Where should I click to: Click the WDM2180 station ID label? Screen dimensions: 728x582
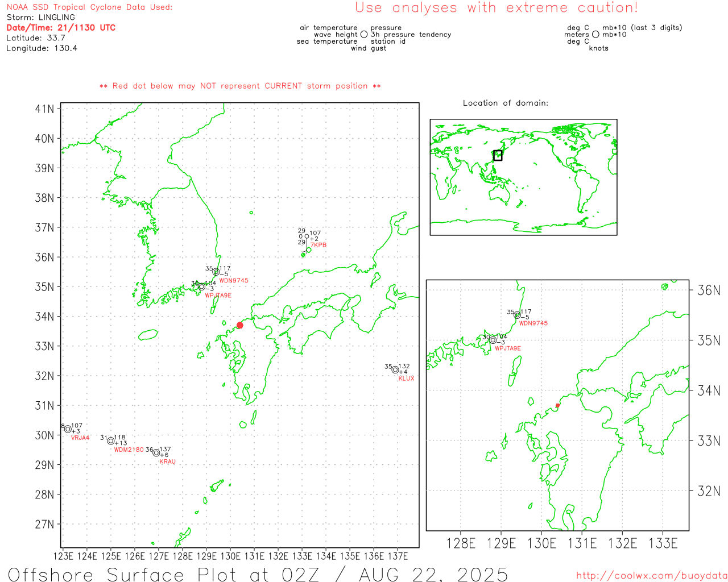click(x=129, y=450)
